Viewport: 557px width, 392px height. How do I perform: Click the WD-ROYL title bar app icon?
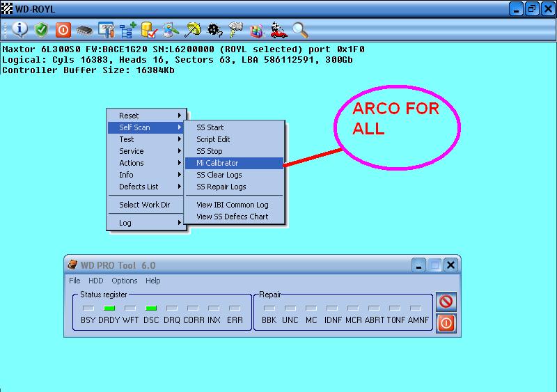pyautogui.click(x=7, y=8)
